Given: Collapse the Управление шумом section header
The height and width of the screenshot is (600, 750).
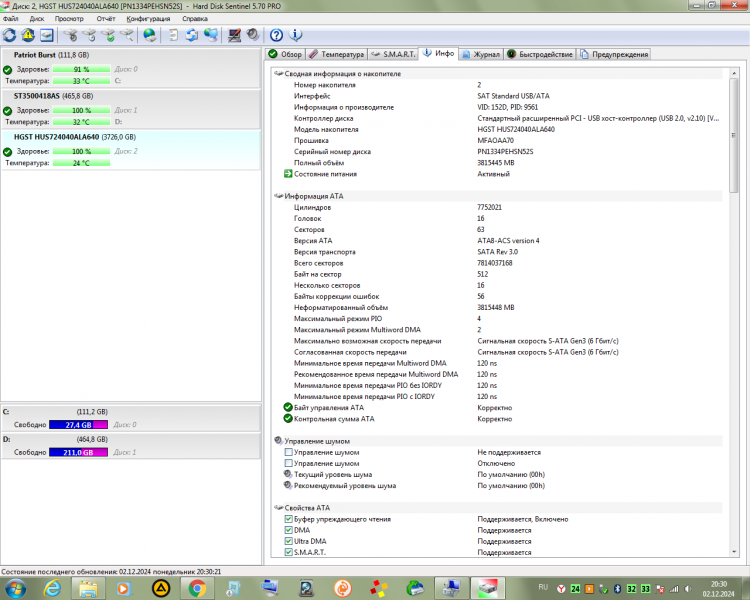Looking at the screenshot, I should click(x=497, y=441).
